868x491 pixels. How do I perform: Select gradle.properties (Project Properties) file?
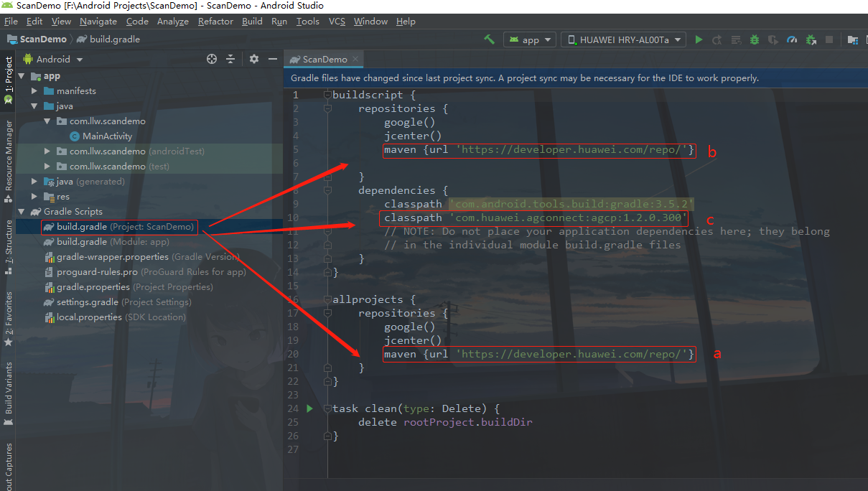coord(129,287)
